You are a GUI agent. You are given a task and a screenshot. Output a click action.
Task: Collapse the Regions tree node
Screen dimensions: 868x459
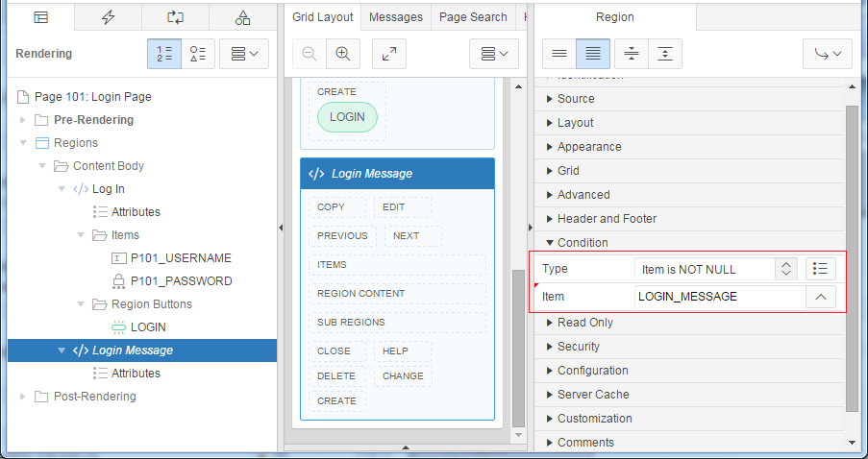(x=23, y=143)
